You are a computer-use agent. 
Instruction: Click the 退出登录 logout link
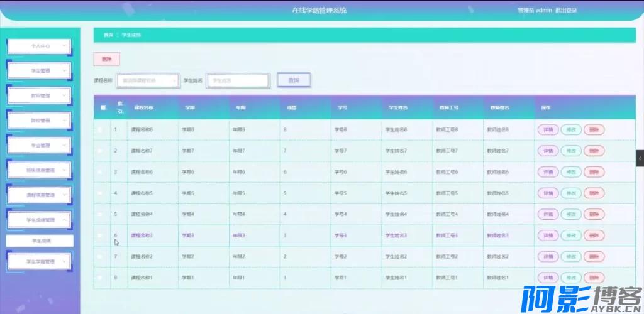[566, 10]
